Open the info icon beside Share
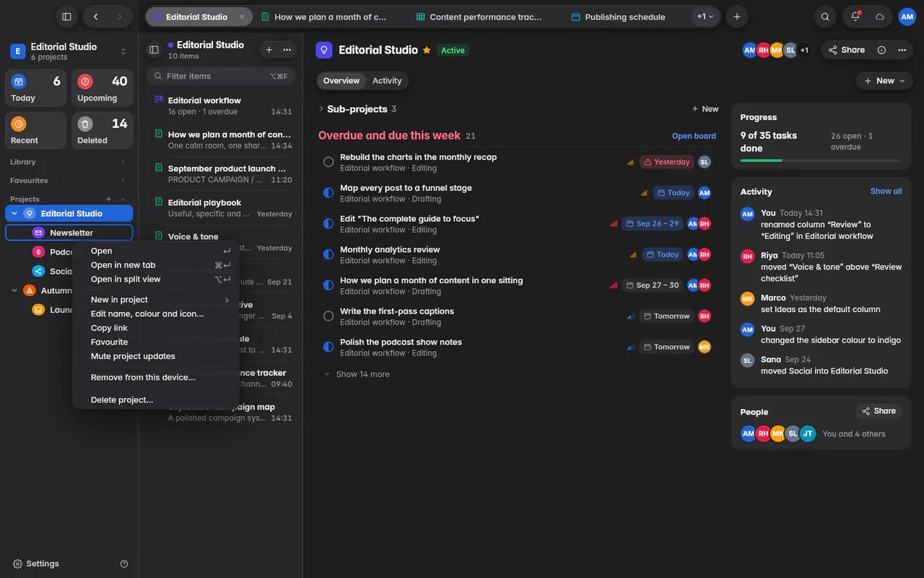924x578 pixels. coord(881,50)
